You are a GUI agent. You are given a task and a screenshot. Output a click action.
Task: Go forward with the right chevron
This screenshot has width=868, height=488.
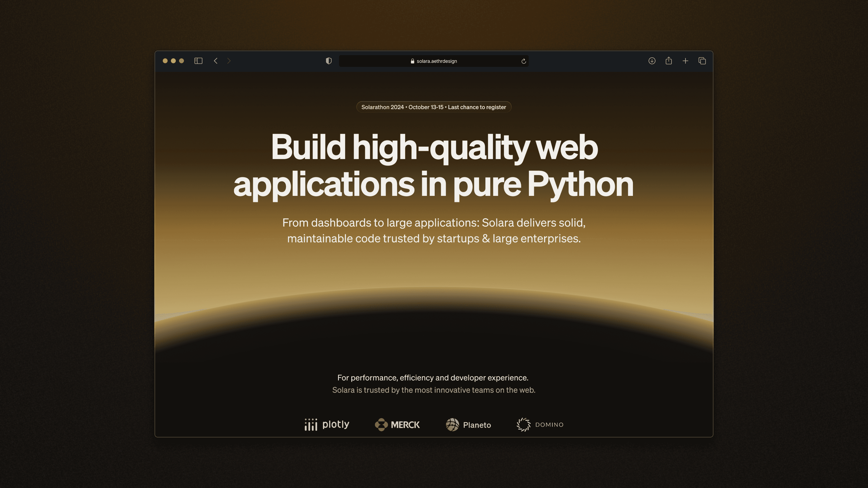(x=229, y=61)
